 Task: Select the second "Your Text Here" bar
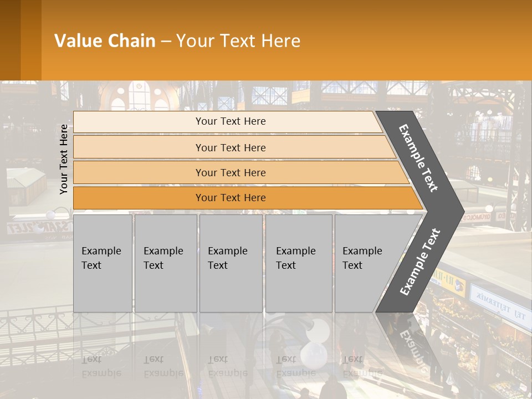pos(230,147)
